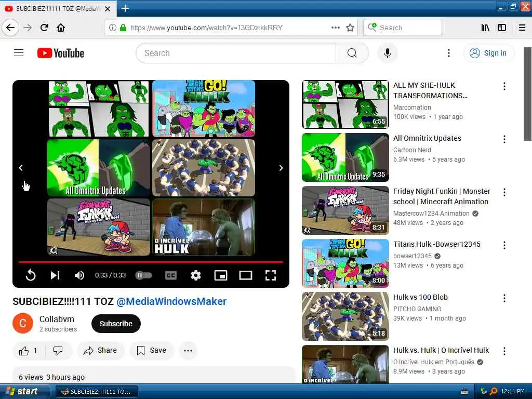Bookmark this page with the star icon
The height and width of the screenshot is (399, 532).
(350, 28)
